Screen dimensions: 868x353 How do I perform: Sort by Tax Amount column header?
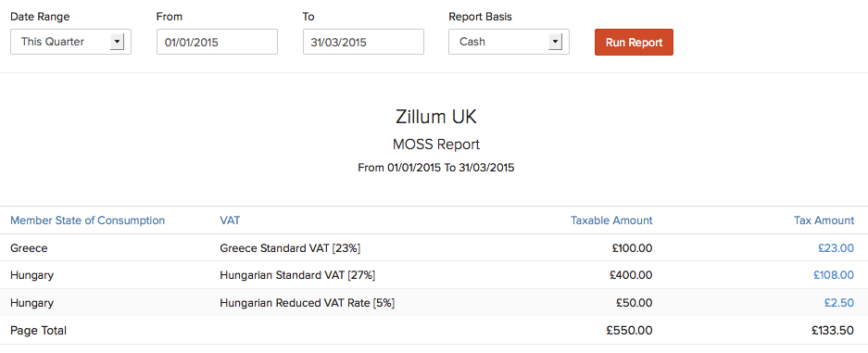(824, 221)
